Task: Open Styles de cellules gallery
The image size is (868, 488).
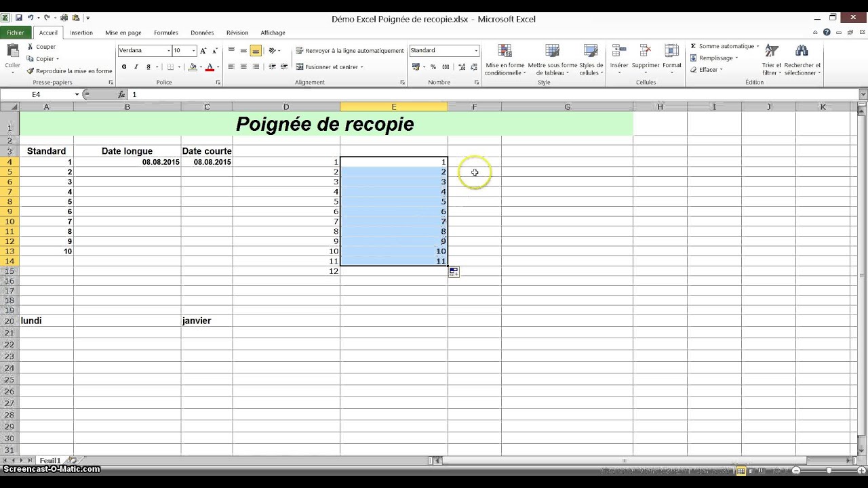Action: pos(591,60)
